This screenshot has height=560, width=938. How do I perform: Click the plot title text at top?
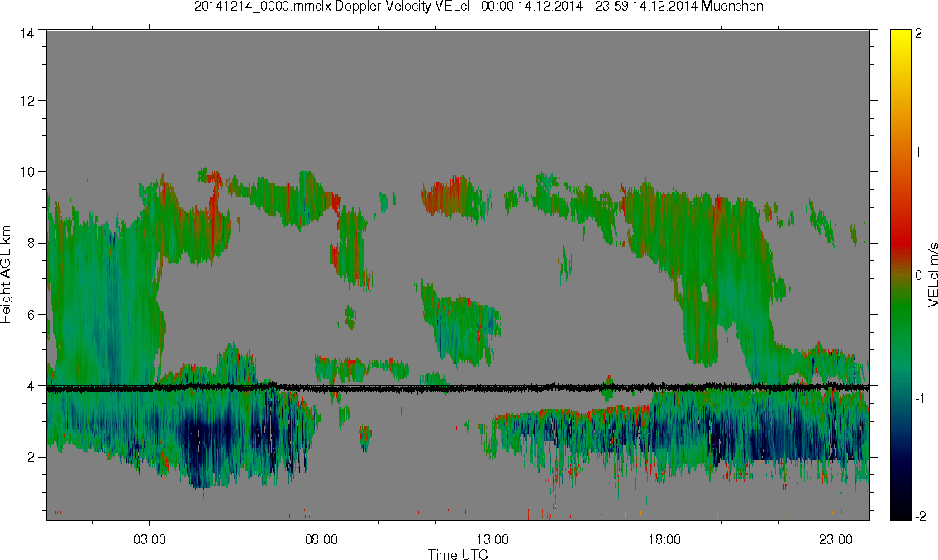[479, 7]
